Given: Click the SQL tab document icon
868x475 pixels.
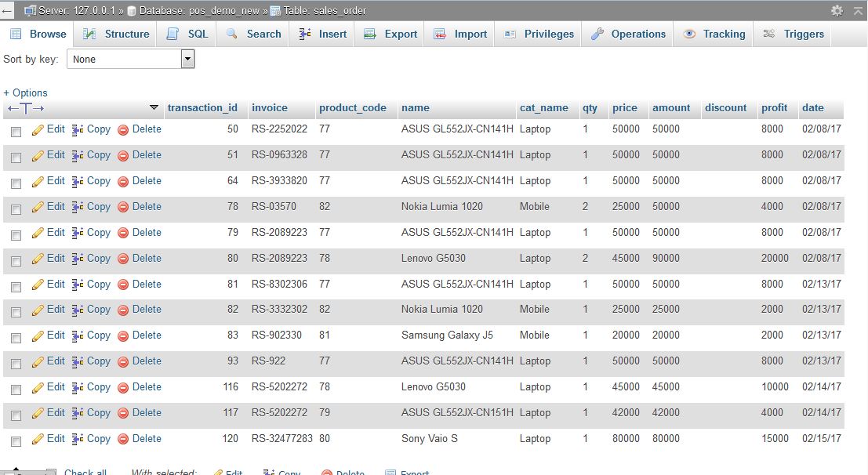Looking at the screenshot, I should pyautogui.click(x=173, y=34).
